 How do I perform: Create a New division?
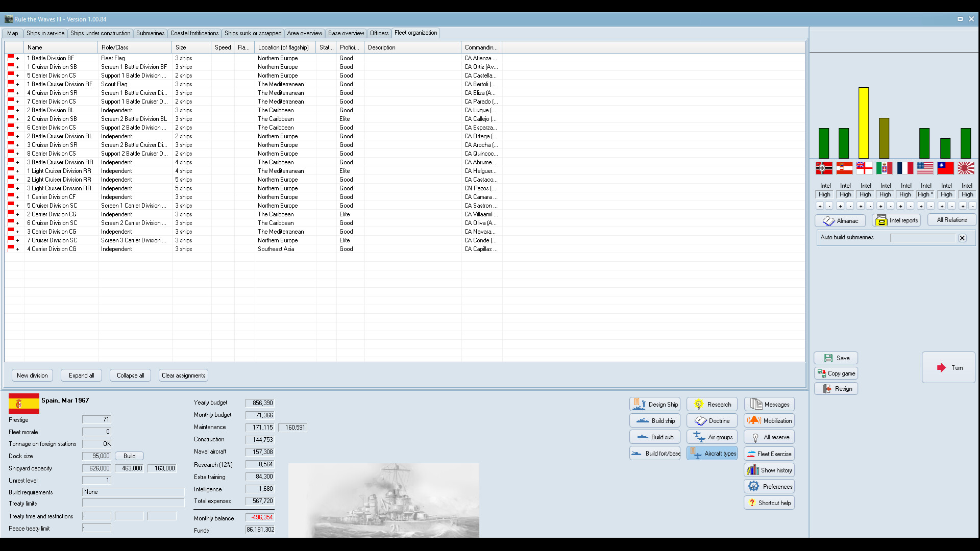pyautogui.click(x=32, y=375)
